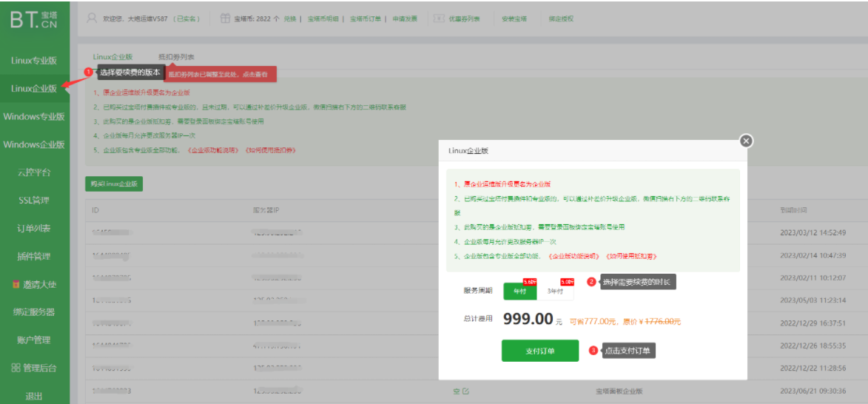
Task: Open 插件管理 in sidebar
Action: point(34,256)
